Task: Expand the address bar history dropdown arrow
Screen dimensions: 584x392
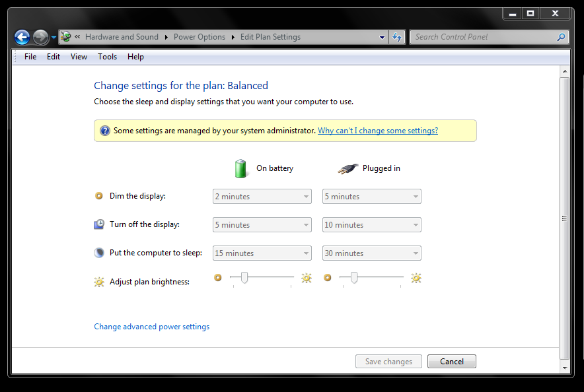Action: 382,37
